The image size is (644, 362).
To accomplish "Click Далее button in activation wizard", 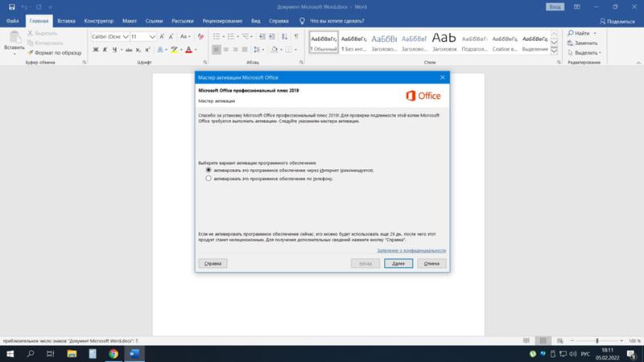I will (x=398, y=264).
